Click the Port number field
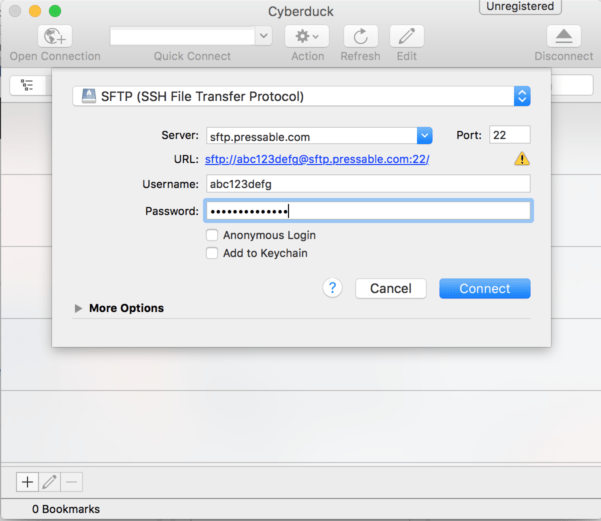 [509, 135]
